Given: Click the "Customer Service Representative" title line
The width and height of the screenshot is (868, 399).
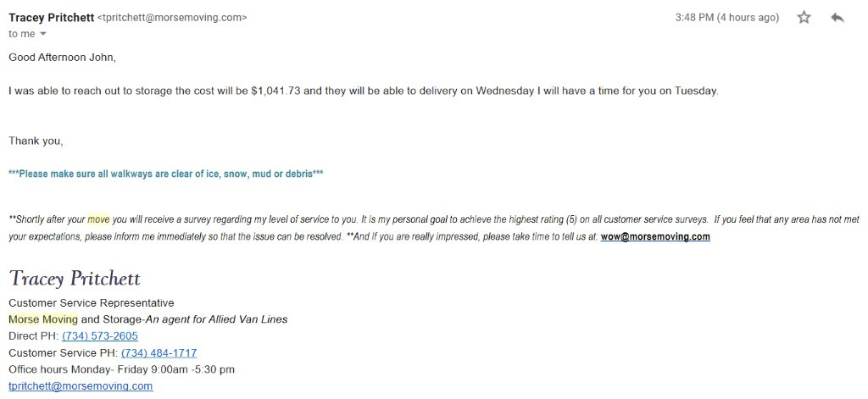Looking at the screenshot, I should 91,302.
